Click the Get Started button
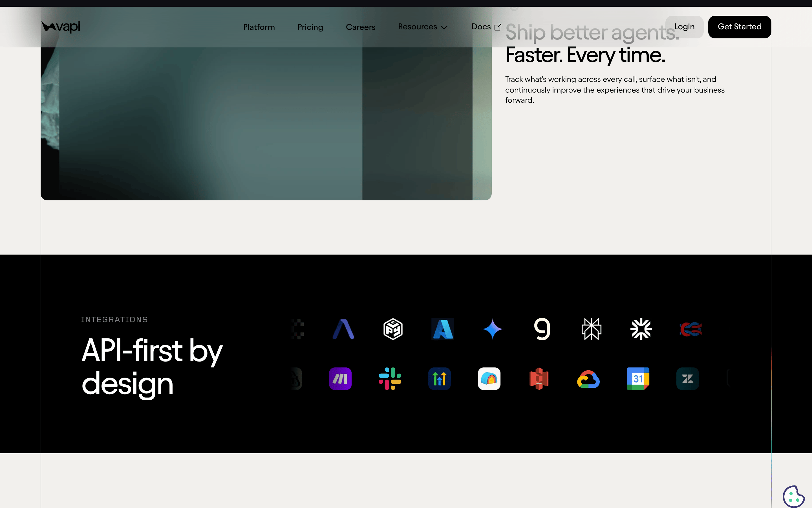Viewport: 812px width, 508px height. tap(740, 27)
